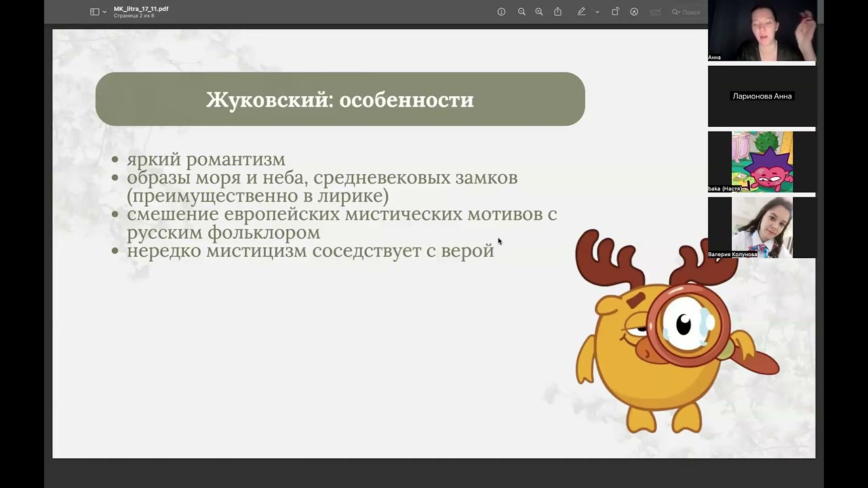The image size is (868, 488).
Task: Click the form filling toolbar icon
Action: click(656, 12)
